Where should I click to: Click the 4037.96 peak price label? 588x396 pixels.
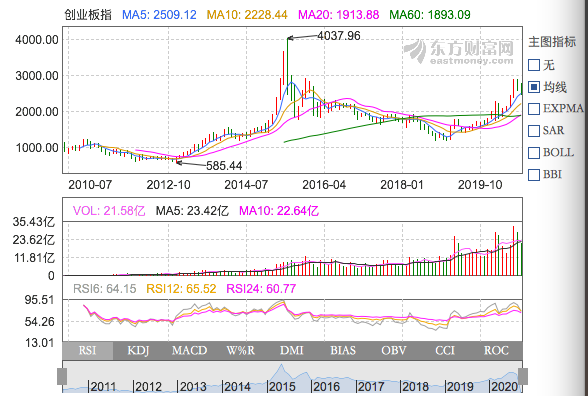(339, 36)
